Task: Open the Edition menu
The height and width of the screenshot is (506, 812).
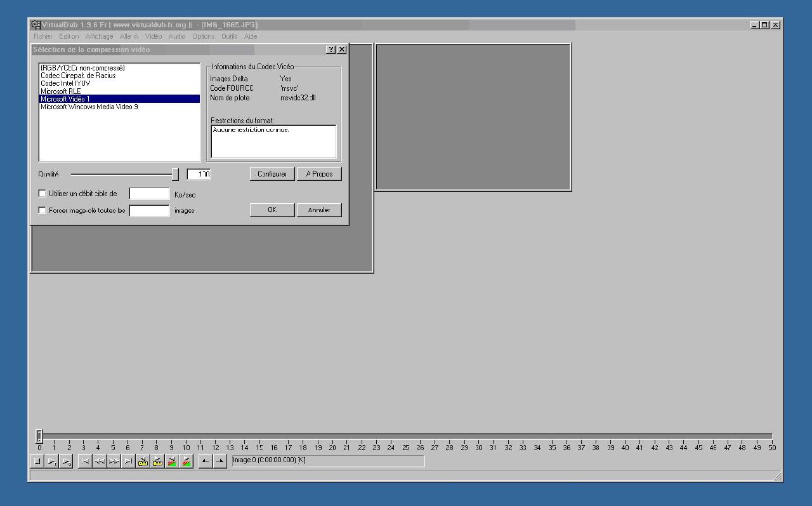Action: [69, 37]
